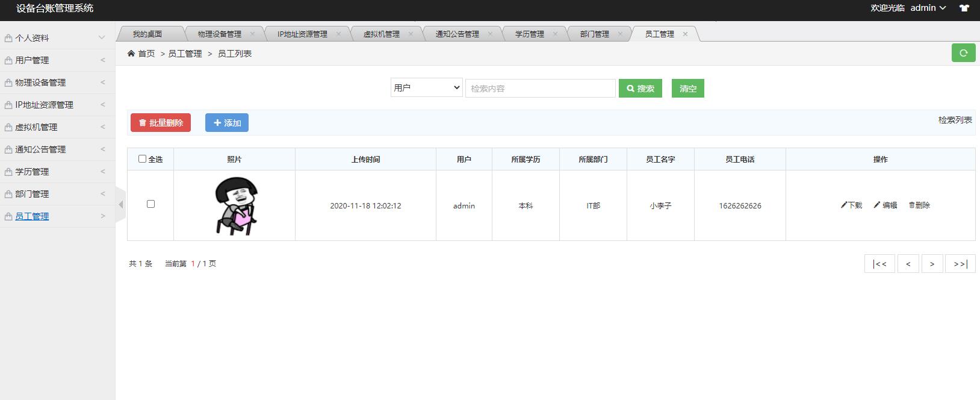
Task: Expand 部门管理 sidebar menu
Action: click(102, 193)
